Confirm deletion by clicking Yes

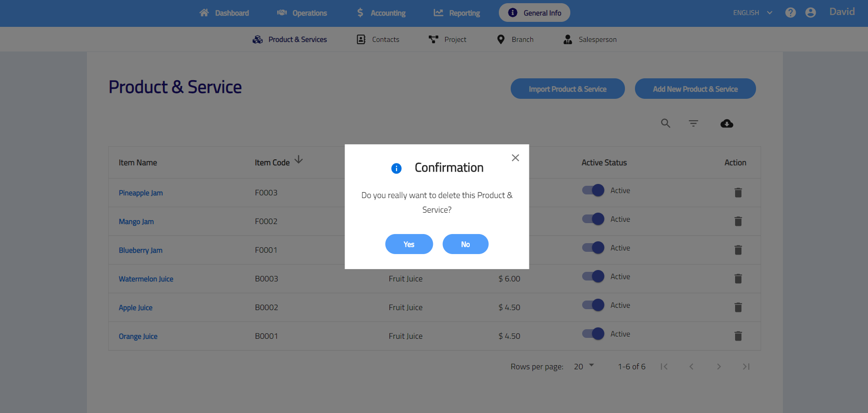pyautogui.click(x=409, y=244)
